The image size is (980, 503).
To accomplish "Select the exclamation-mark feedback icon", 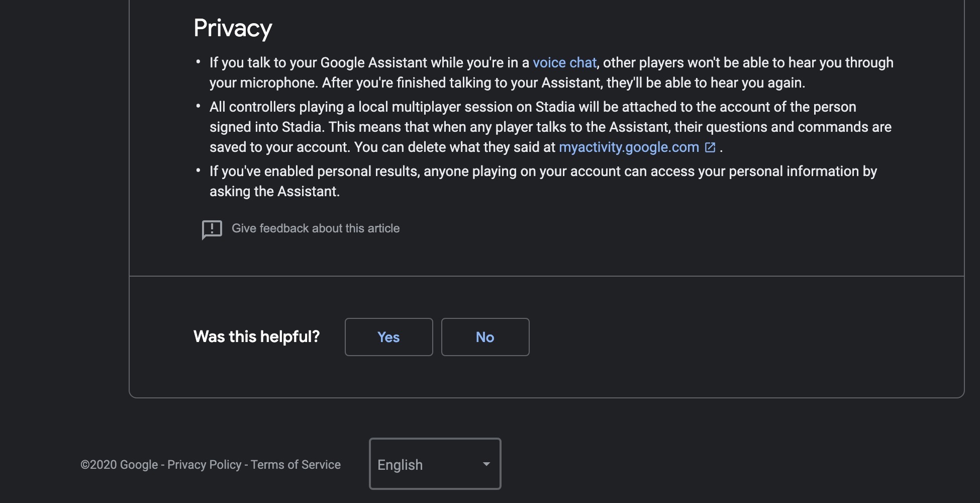I will tap(212, 229).
